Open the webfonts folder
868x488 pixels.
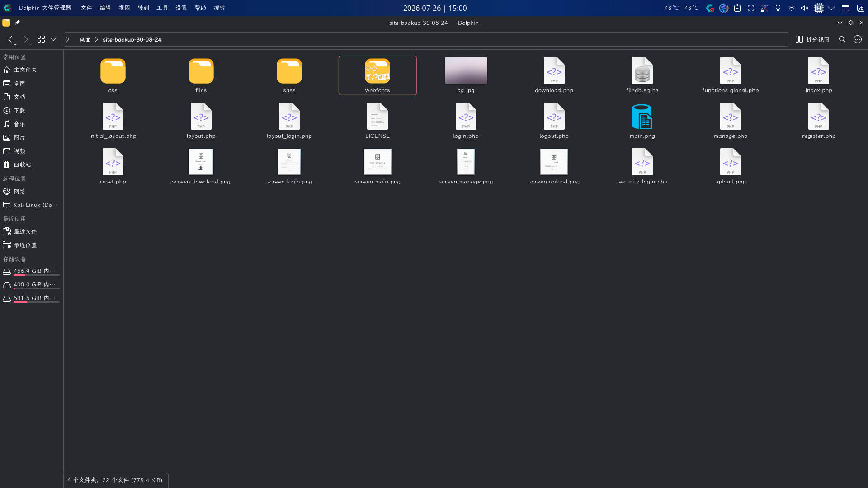(377, 75)
